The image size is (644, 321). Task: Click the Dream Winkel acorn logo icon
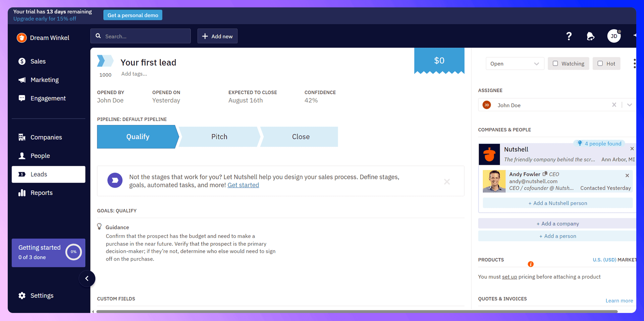[22, 38]
